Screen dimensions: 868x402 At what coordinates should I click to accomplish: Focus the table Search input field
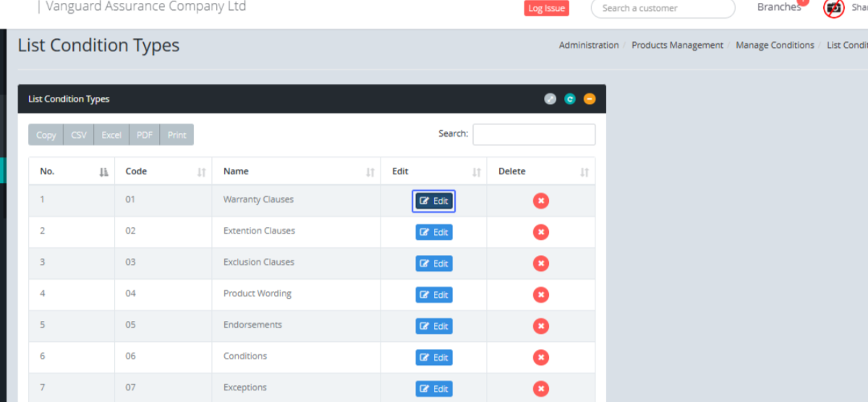(x=534, y=134)
